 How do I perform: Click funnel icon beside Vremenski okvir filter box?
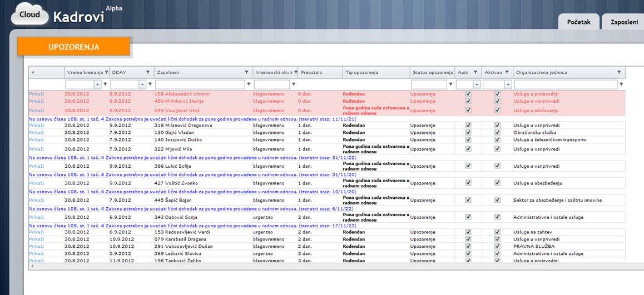click(x=293, y=84)
